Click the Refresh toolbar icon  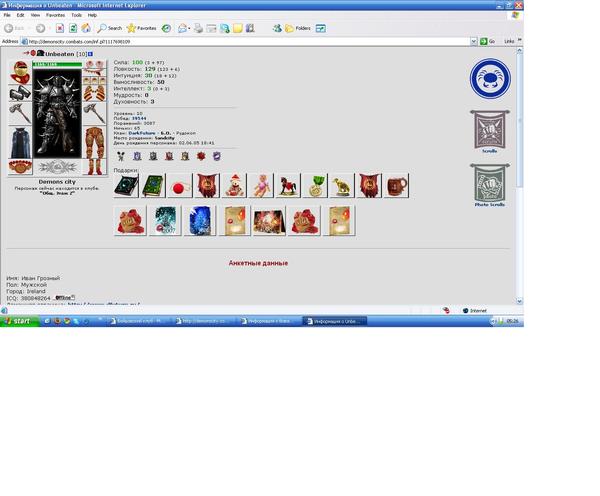(x=73, y=28)
